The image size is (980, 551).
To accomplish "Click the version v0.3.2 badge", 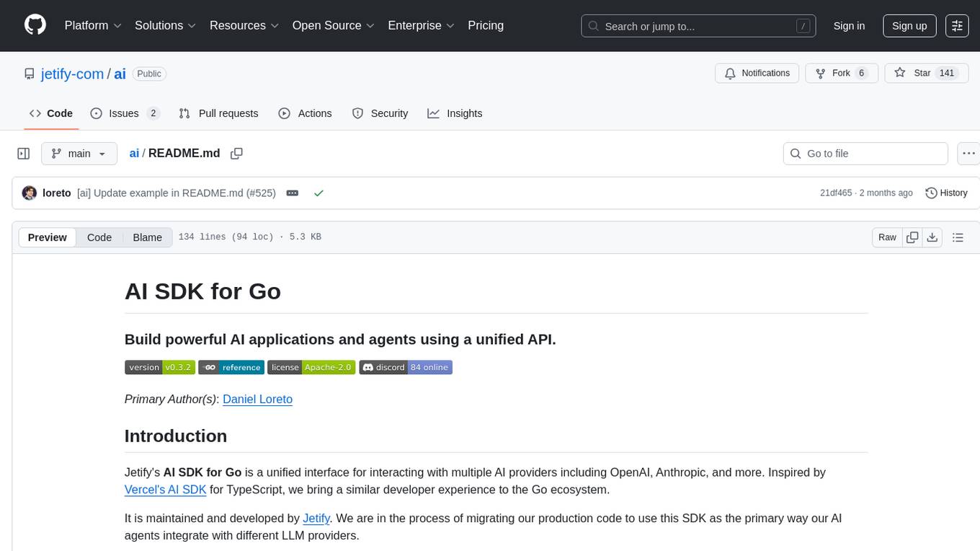I will coord(160,367).
